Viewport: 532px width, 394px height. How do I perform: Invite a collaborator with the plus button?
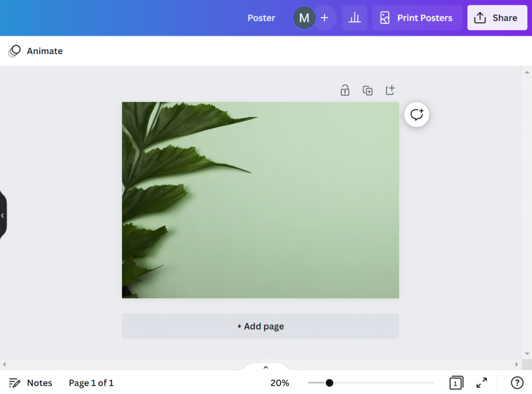point(324,17)
